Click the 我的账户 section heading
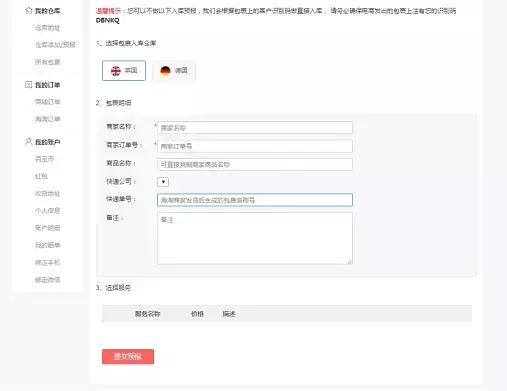Viewport: 507px width, 391px height. [48, 142]
